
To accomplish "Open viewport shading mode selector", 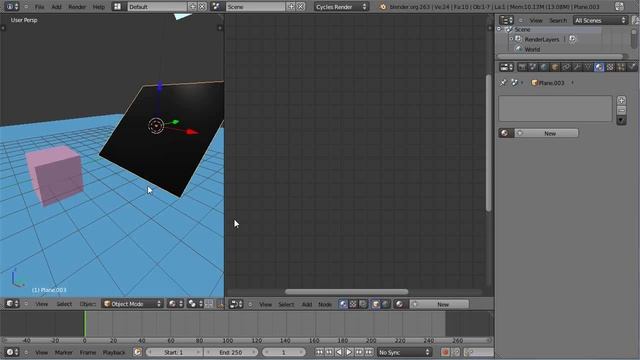I will [x=176, y=304].
